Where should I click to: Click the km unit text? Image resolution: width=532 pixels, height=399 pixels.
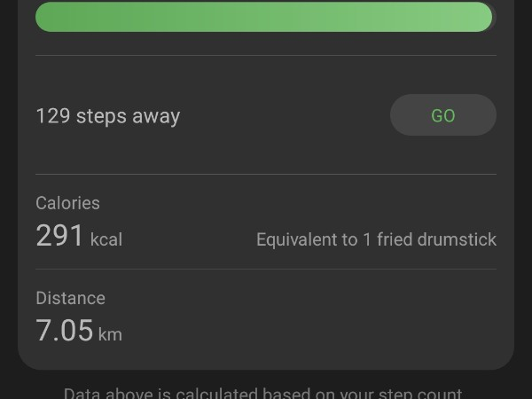110,335
